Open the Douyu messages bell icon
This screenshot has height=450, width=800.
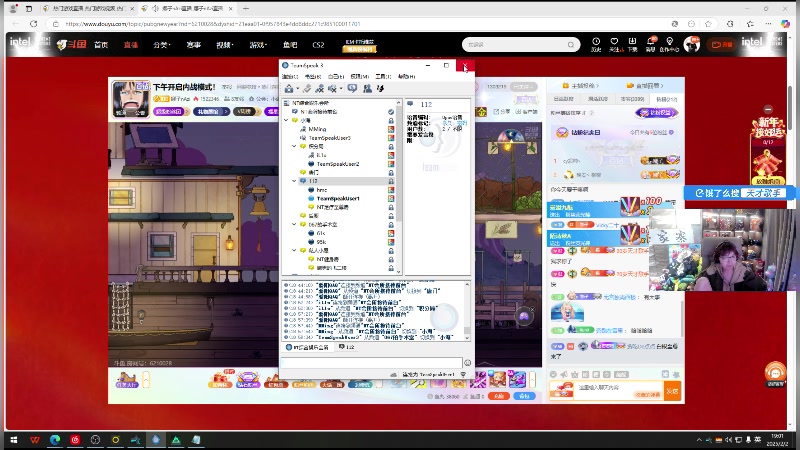pyautogui.click(x=651, y=43)
